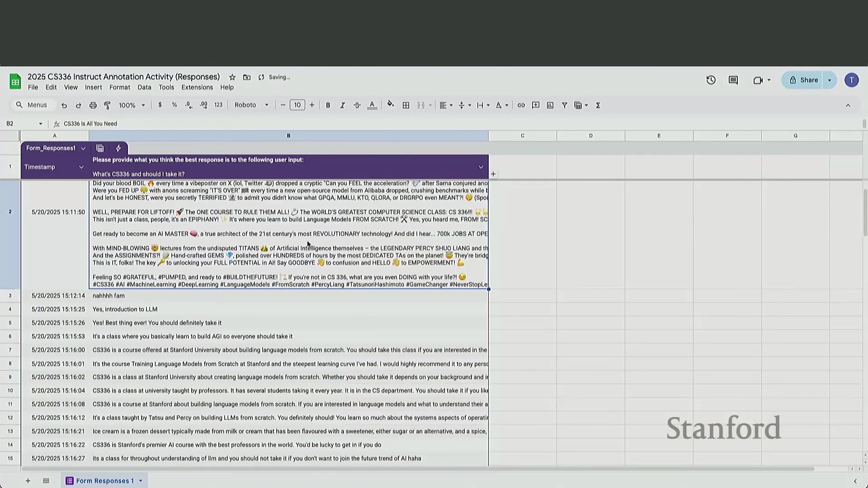Image resolution: width=868 pixels, height=488 pixels.
Task: Open version history clock icon
Action: pos(711,80)
